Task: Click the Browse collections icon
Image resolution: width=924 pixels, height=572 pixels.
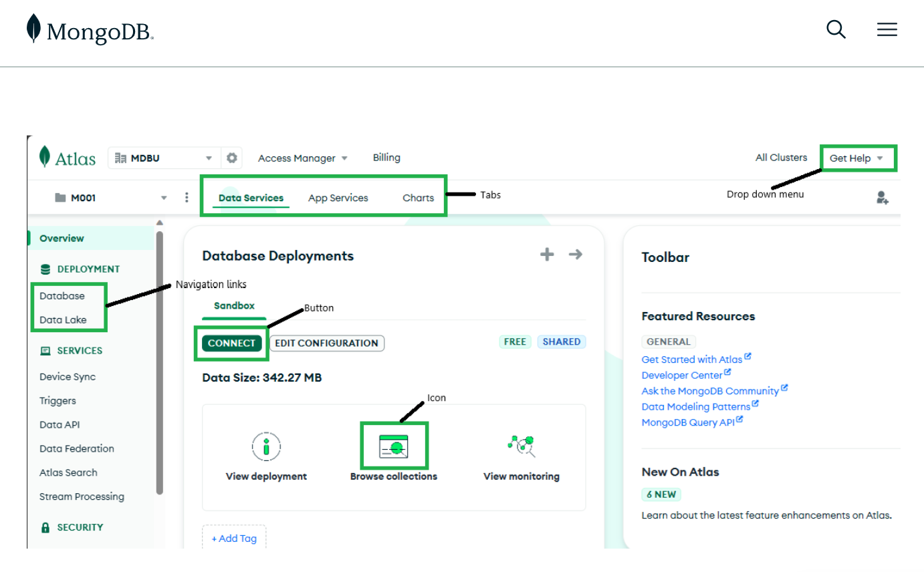Action: 394,446
